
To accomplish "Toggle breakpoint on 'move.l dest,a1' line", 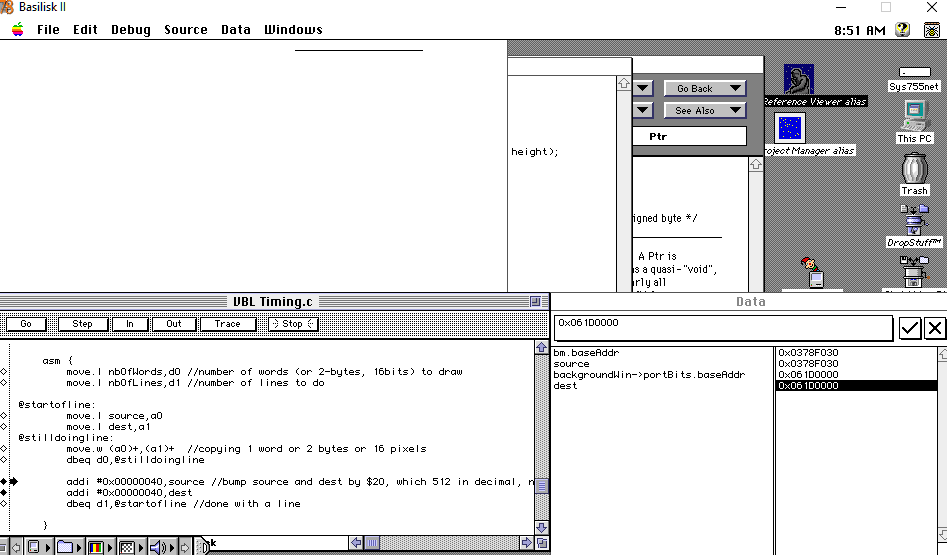I will pyautogui.click(x=4, y=427).
